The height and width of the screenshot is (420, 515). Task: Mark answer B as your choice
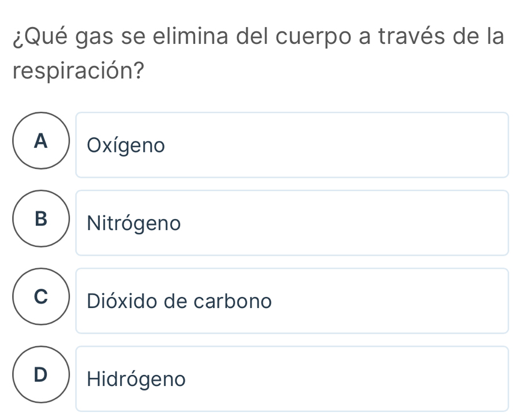[39, 219]
